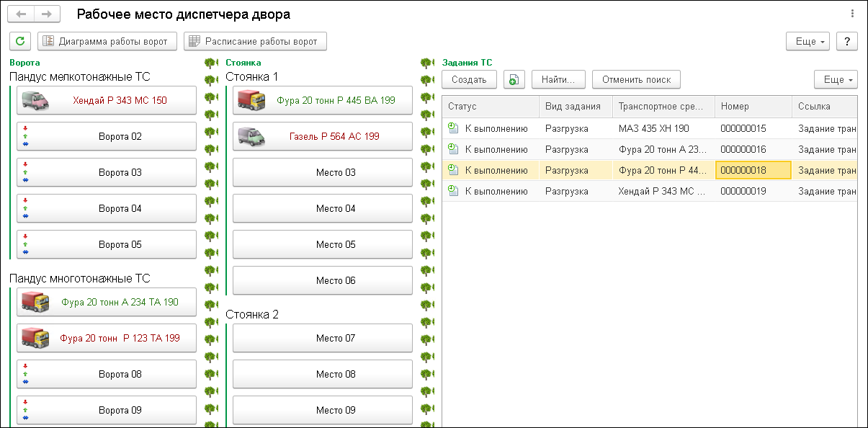Click the forward navigation arrow

pyautogui.click(x=46, y=14)
